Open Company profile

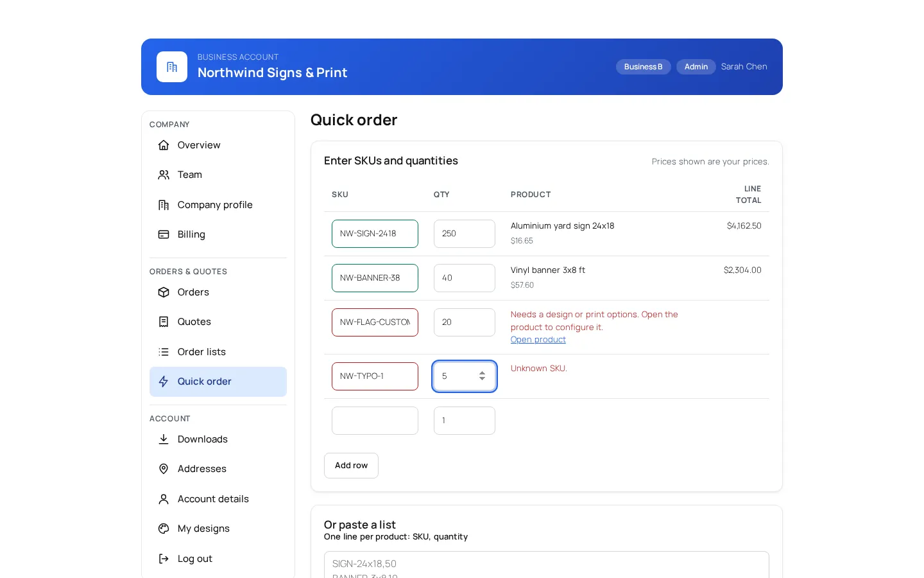click(x=218, y=205)
